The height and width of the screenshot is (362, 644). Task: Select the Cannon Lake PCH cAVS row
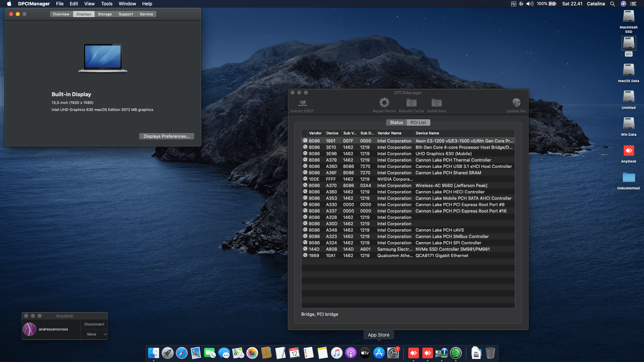(x=408, y=230)
